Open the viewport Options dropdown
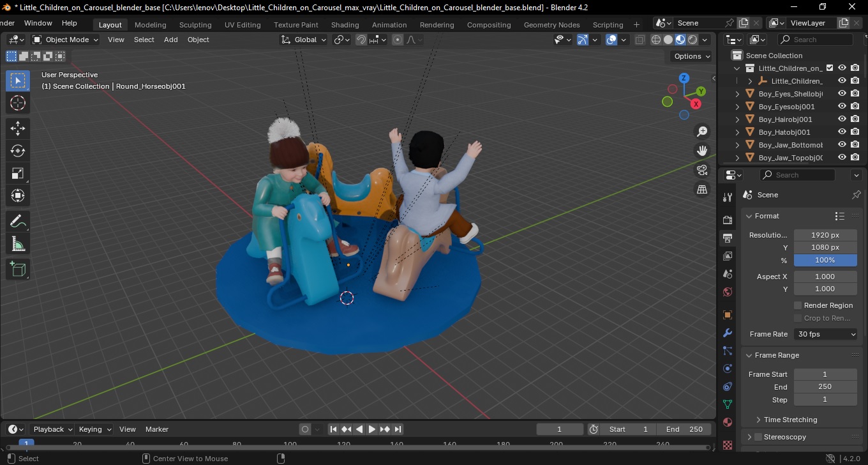The height and width of the screenshot is (465, 868). 692,56
